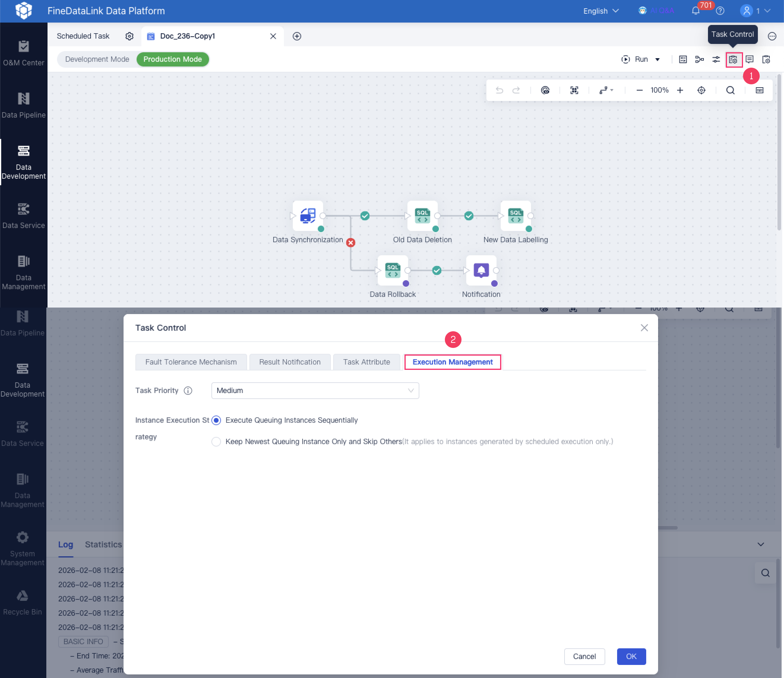The image size is (784, 678).
Task: Select the Old Data Deletion SQL node
Action: pos(423,216)
